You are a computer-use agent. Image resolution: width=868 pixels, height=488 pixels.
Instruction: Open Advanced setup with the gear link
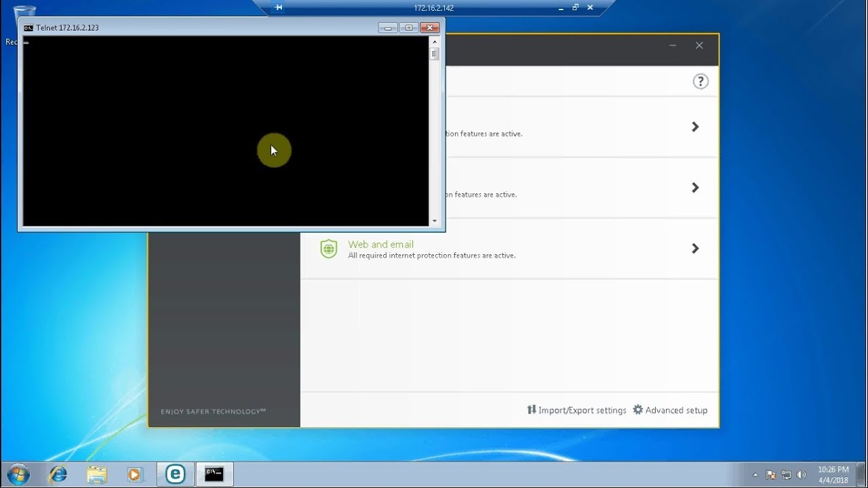(x=670, y=410)
